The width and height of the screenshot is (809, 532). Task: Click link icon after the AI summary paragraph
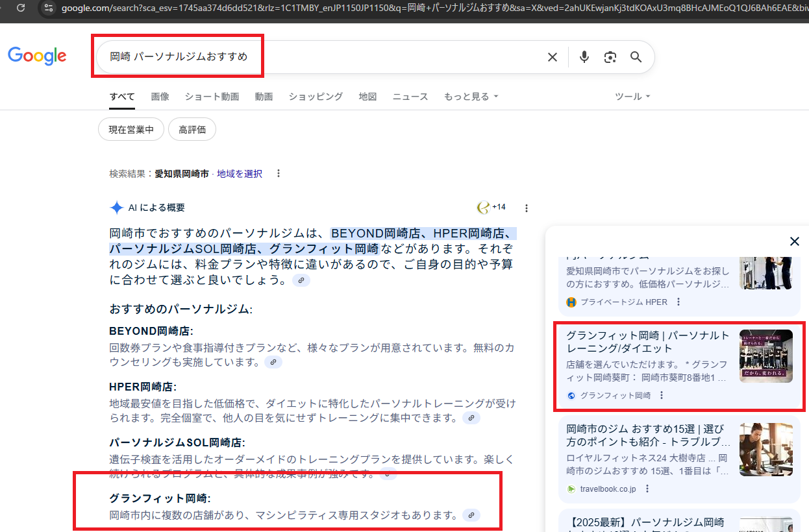pos(301,280)
